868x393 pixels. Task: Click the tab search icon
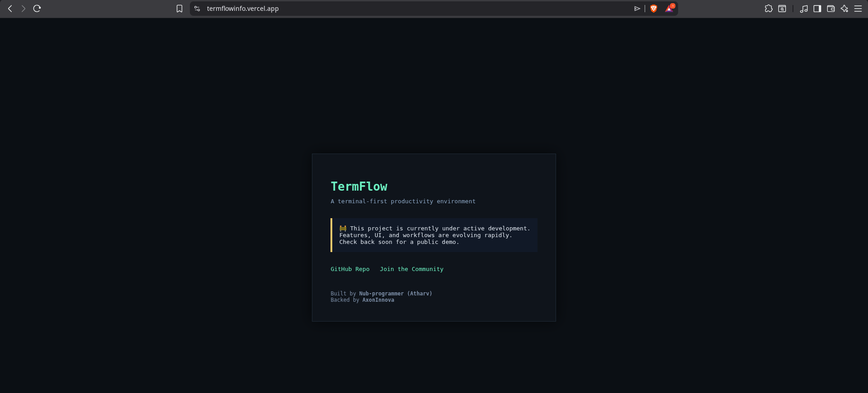[x=782, y=9]
